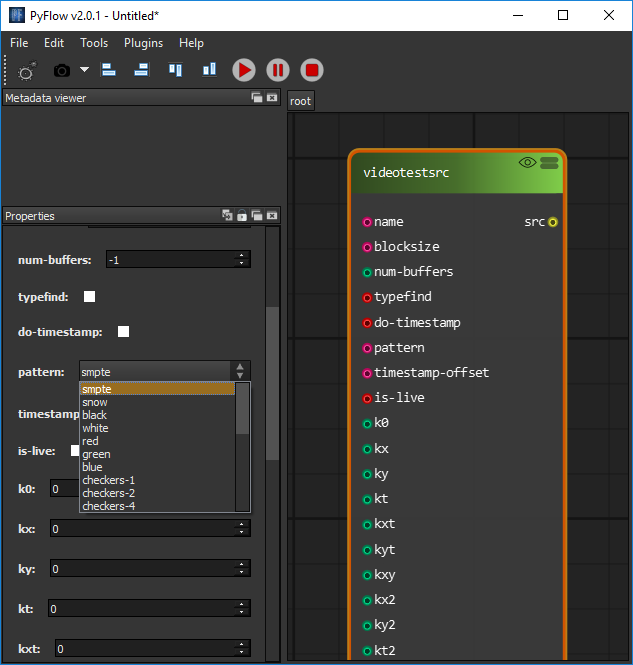Toggle the eye icon on videotestsrc node
633x665 pixels.
tap(527, 163)
